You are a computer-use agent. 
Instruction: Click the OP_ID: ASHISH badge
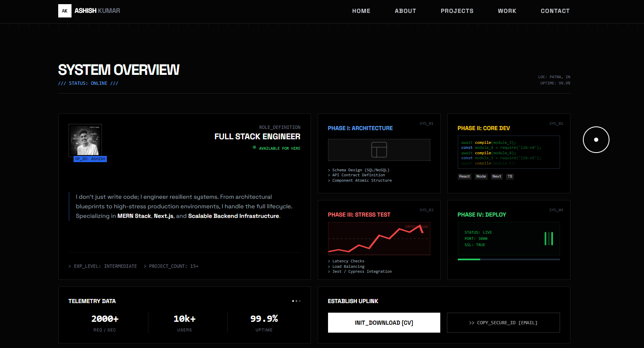pos(90,159)
